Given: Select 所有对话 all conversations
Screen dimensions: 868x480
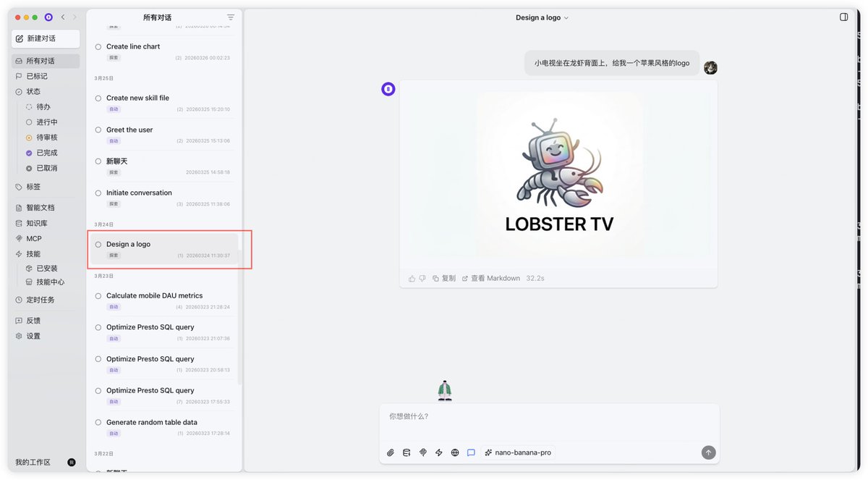Looking at the screenshot, I should coord(46,61).
